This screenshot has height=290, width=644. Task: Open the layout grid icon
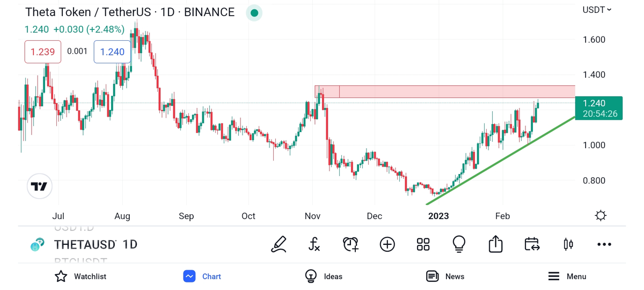(423, 244)
